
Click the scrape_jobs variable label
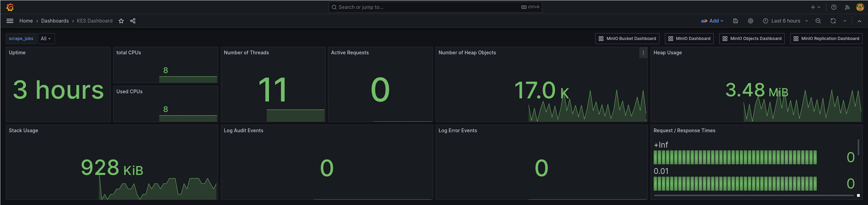point(21,39)
